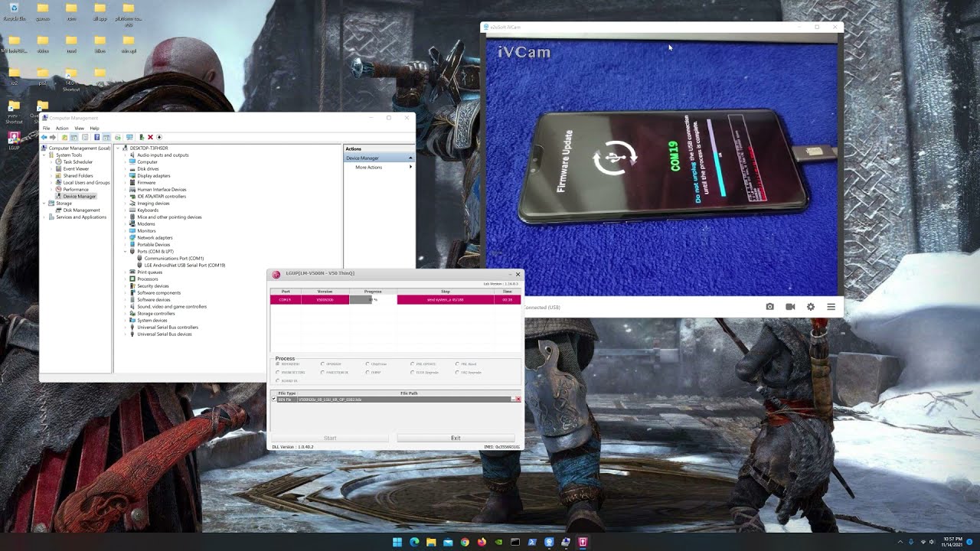Open iVCam settings gear
This screenshot has height=551, width=980.
pos(810,307)
